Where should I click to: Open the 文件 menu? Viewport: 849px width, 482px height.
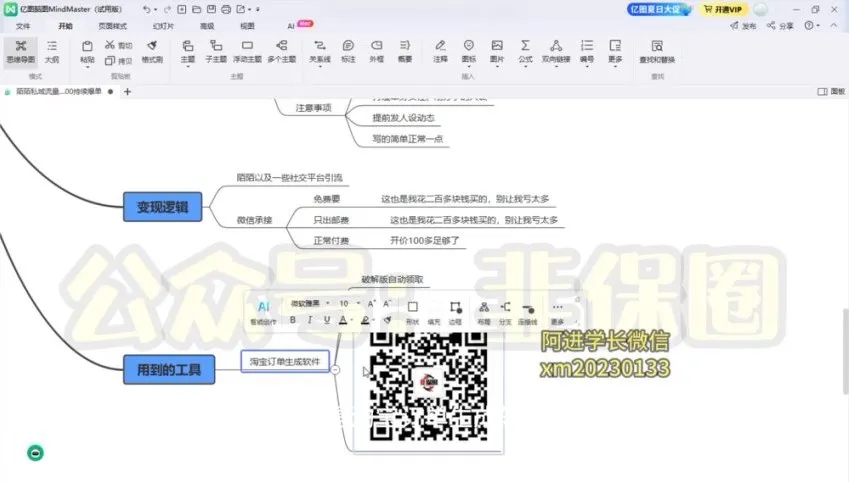pos(23,26)
